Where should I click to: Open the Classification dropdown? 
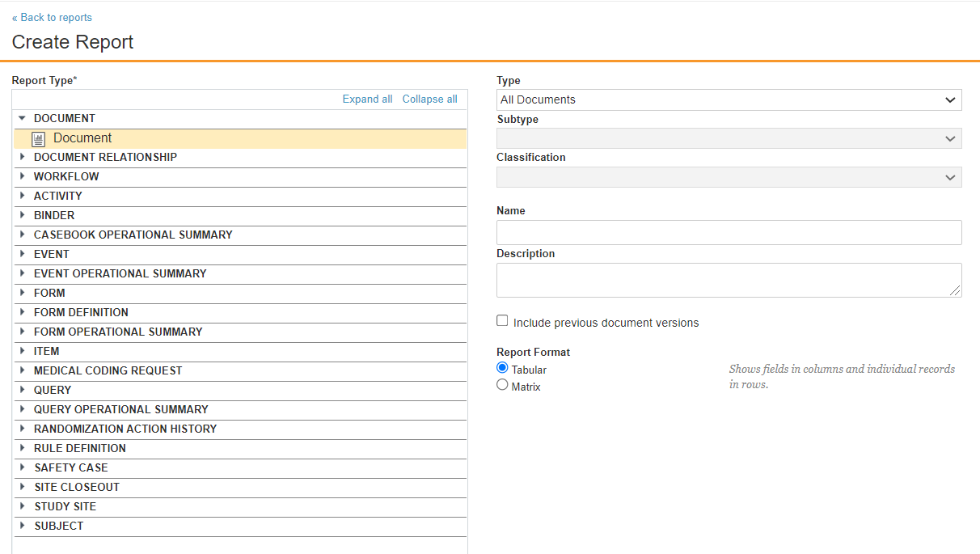728,176
